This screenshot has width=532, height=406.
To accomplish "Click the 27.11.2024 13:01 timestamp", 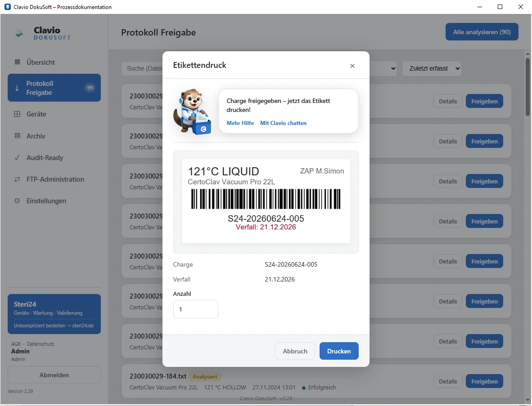I will (274, 388).
